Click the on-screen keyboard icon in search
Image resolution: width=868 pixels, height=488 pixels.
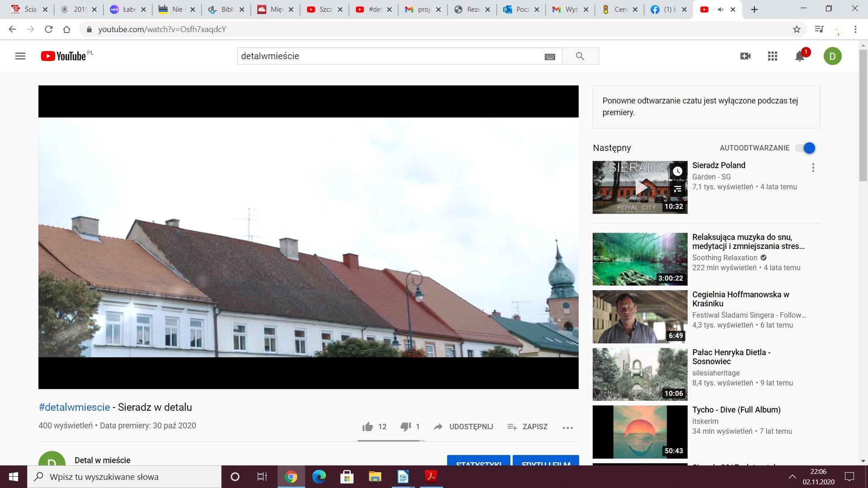click(x=550, y=56)
